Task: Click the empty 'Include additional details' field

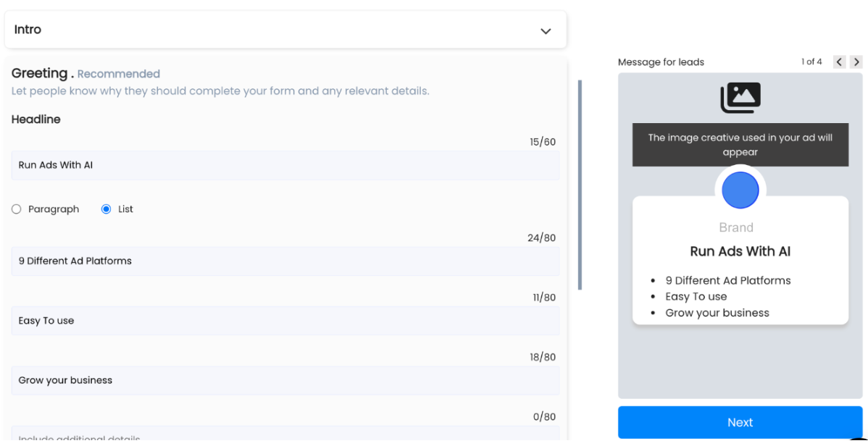Action: click(x=285, y=434)
